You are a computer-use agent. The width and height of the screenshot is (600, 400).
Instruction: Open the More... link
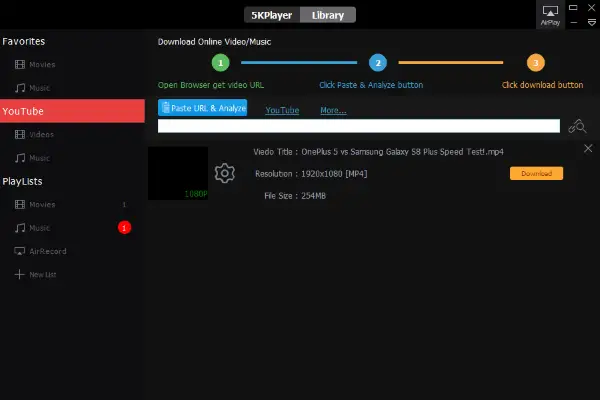(333, 110)
